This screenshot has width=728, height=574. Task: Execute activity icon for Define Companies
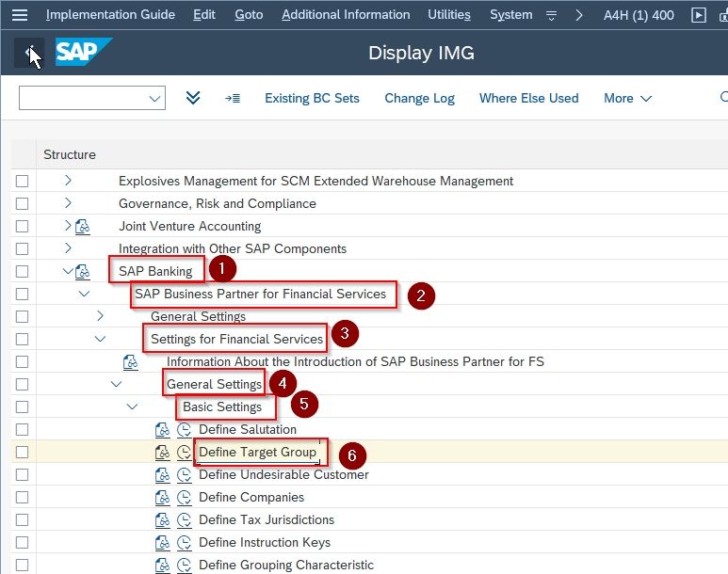[x=185, y=498]
